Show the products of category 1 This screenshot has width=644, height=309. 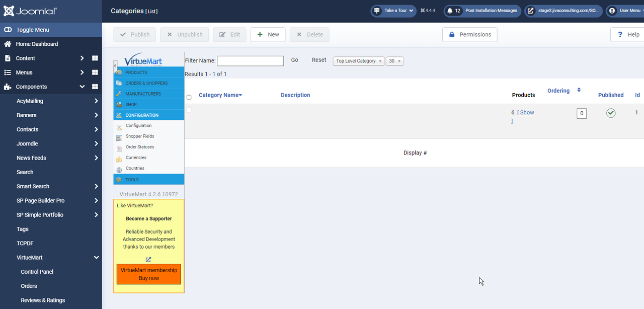pos(526,113)
